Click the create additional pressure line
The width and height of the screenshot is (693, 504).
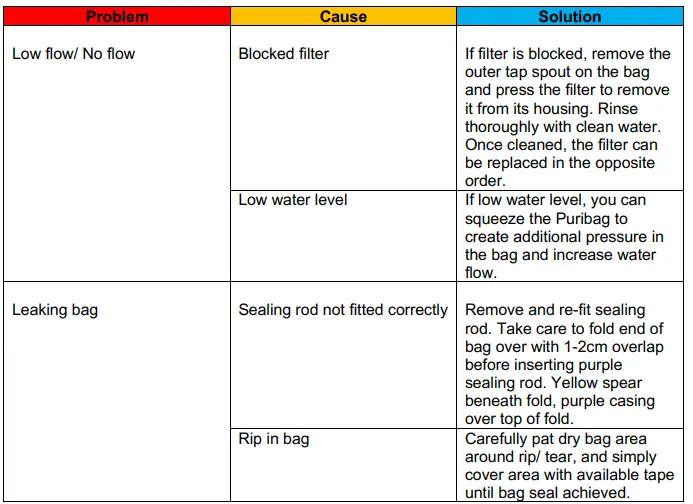(564, 236)
